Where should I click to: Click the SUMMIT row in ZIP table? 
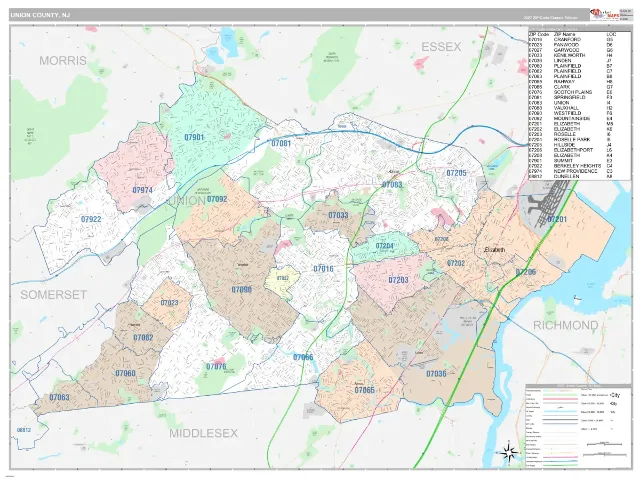(x=572, y=161)
